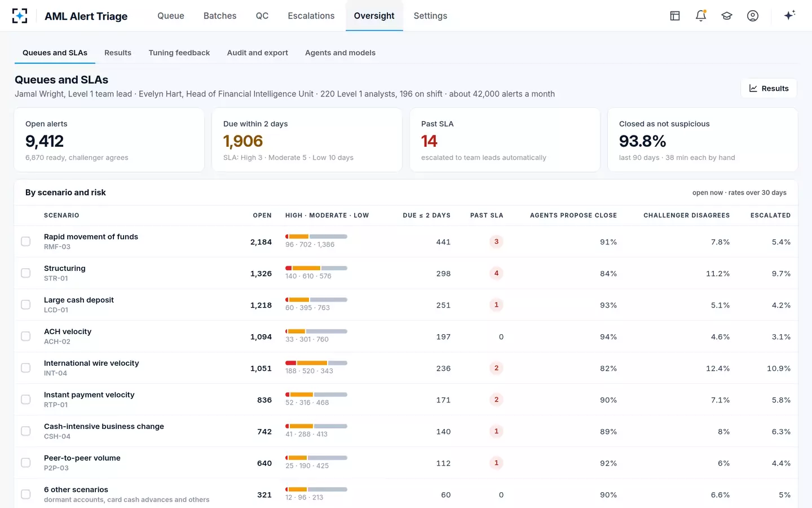Click the Closed as not suspicious card
812x508 pixels.
[x=703, y=140]
